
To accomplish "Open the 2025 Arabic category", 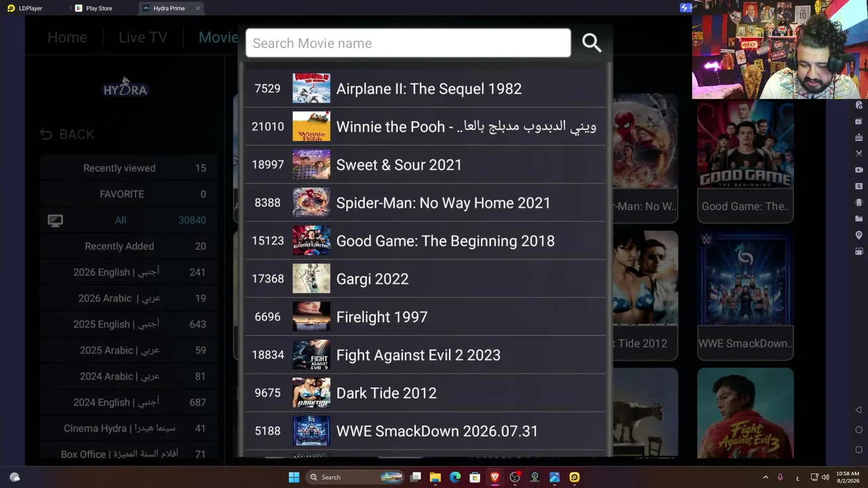I will point(129,350).
